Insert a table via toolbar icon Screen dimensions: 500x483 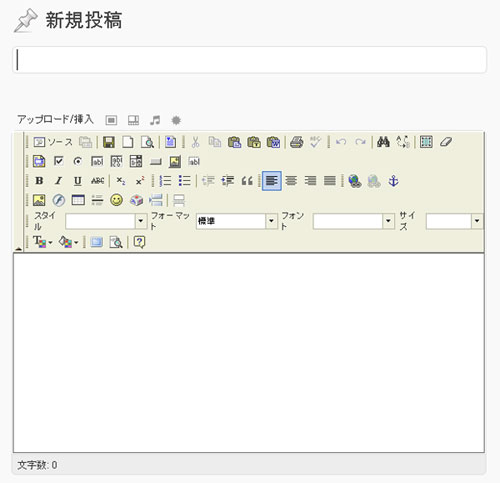[78, 200]
